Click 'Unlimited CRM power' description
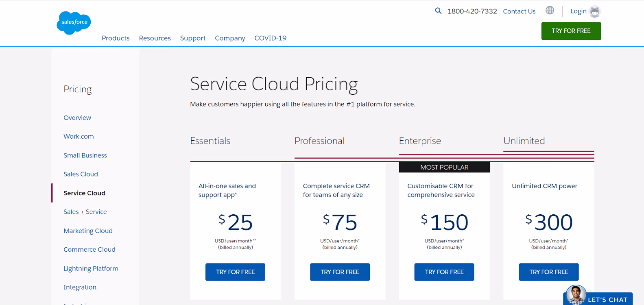The image size is (644, 305). 544,186
